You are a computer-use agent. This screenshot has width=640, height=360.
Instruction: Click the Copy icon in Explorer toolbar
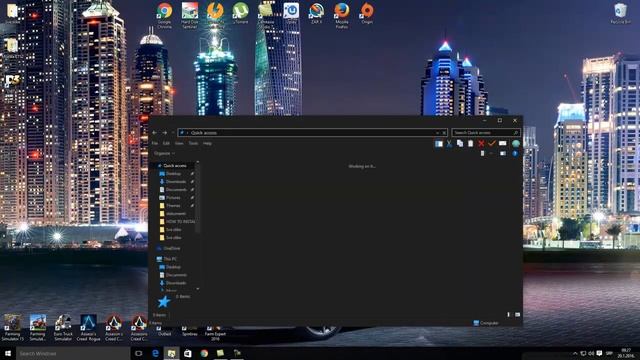460,144
